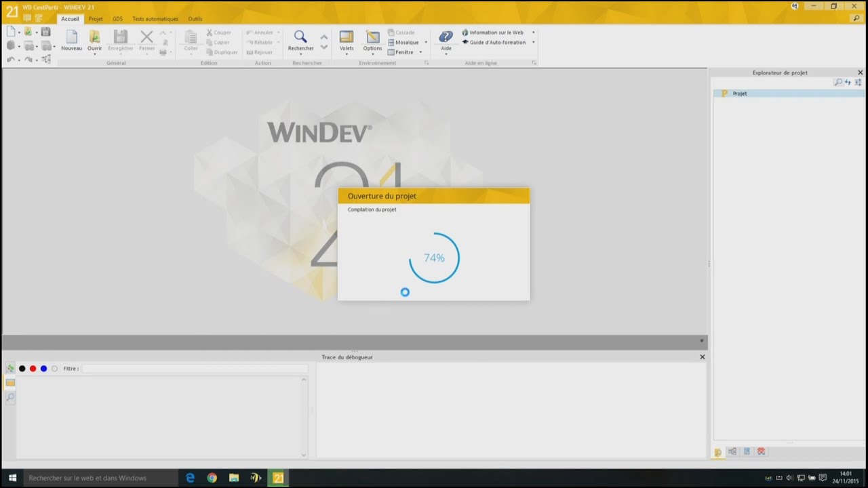868x488 pixels.
Task: Click the Windows Start button
Action: point(12,478)
